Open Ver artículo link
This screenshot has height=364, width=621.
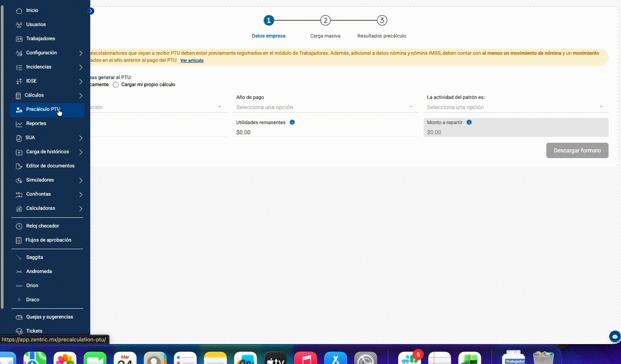[x=192, y=60]
